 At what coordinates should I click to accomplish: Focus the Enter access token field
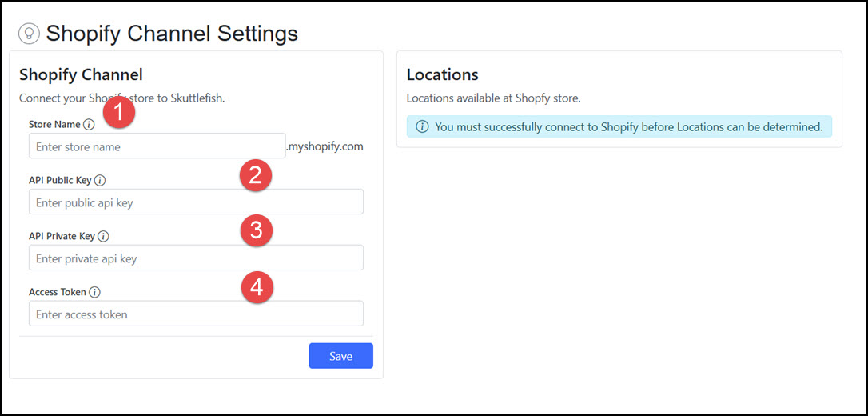tap(195, 314)
